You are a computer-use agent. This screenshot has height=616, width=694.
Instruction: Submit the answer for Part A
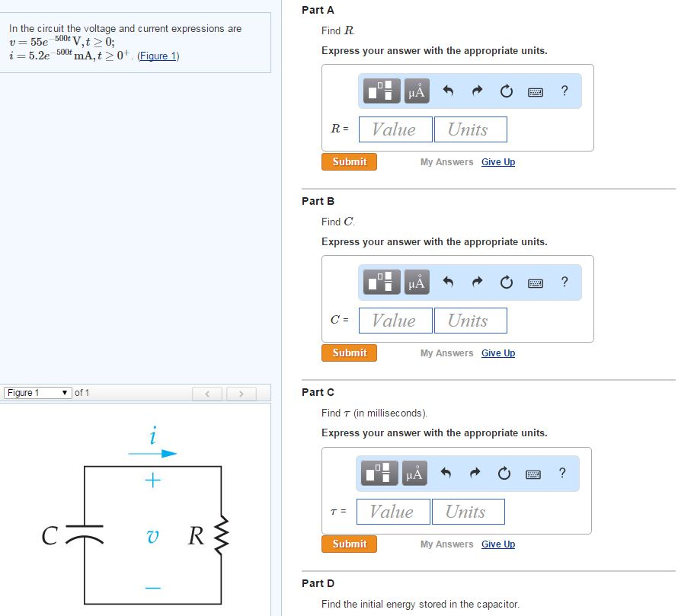tap(349, 161)
